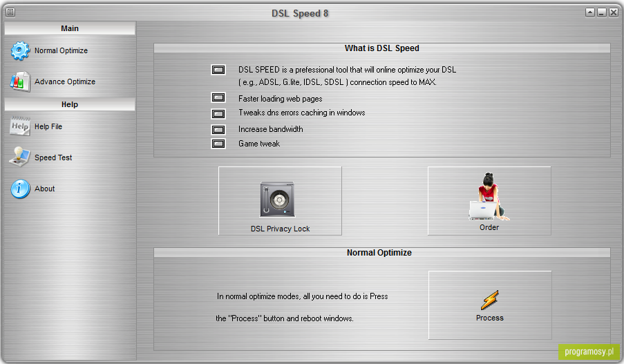Viewport: 624px width, 364px height.
Task: Click the Order woman-with-laptop image
Action: tap(489, 197)
